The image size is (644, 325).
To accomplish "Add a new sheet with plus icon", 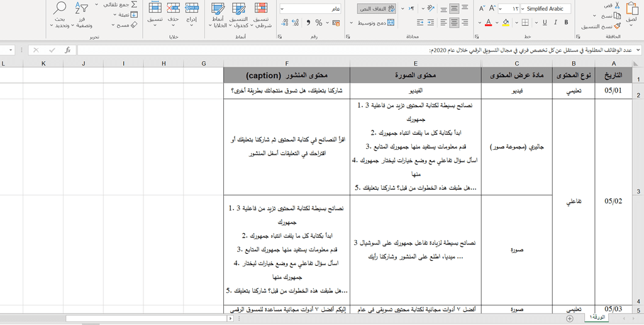I will point(570,319).
